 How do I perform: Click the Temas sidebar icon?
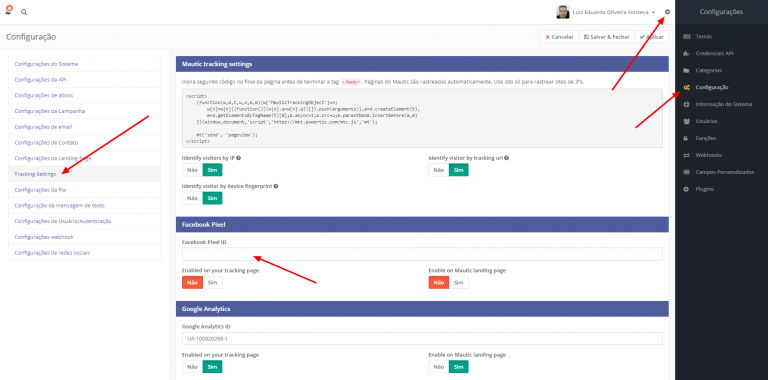point(687,37)
